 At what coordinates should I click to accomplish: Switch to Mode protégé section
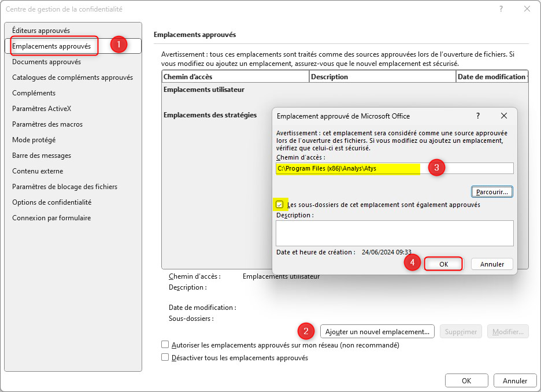coord(34,139)
